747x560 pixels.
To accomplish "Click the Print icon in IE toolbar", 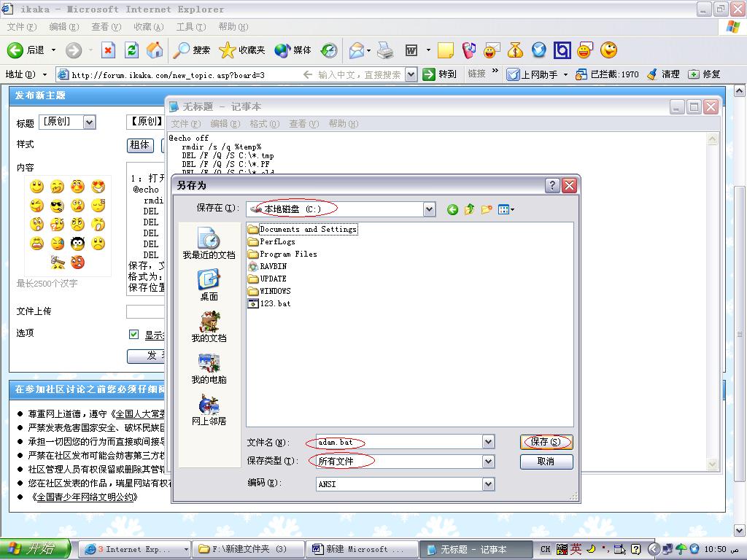I will tap(385, 50).
